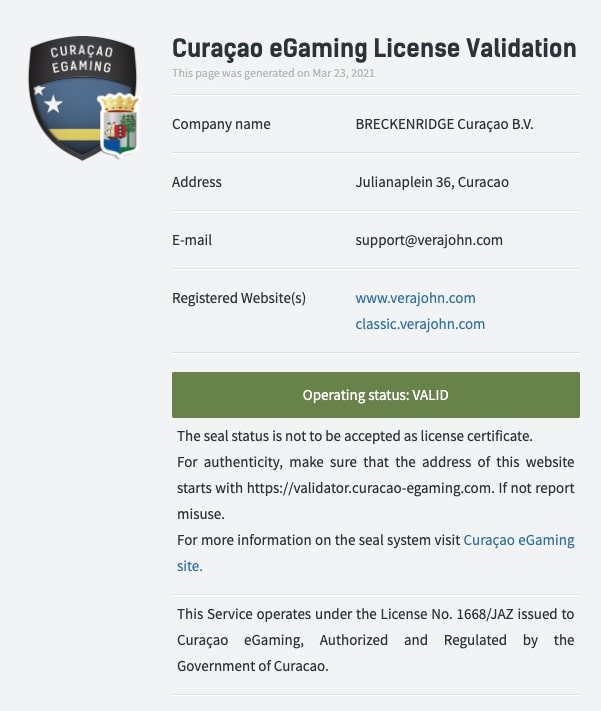Click the BRECKENRIDGE Curaçao B.V. company value

(444, 124)
